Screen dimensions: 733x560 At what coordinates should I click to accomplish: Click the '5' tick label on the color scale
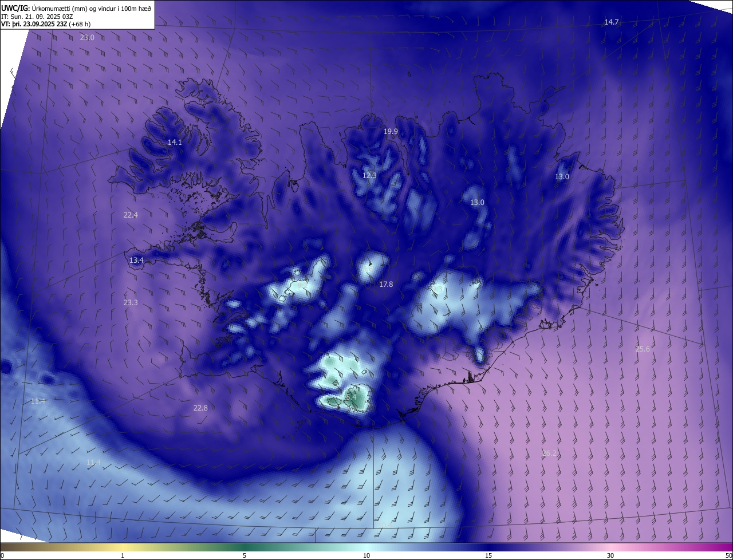click(245, 555)
